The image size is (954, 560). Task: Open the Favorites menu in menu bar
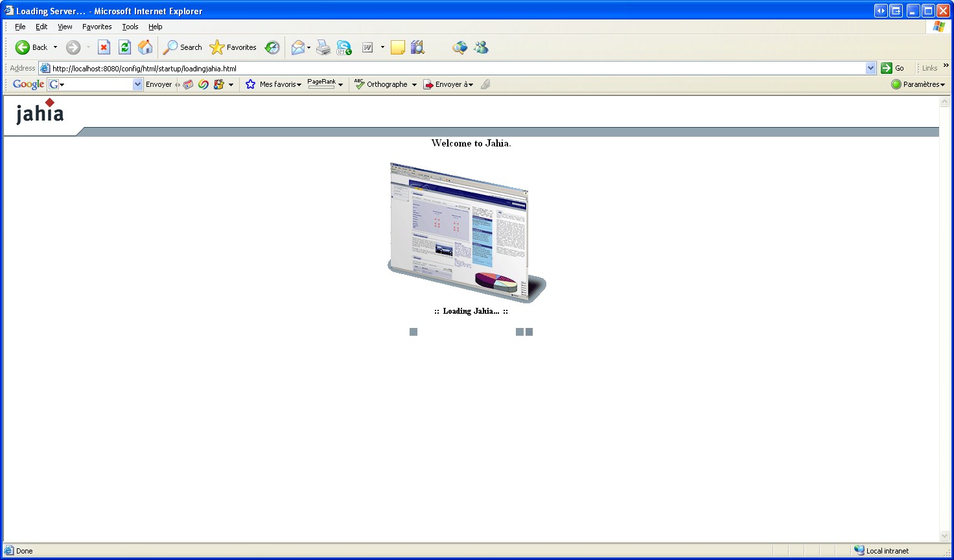(97, 27)
